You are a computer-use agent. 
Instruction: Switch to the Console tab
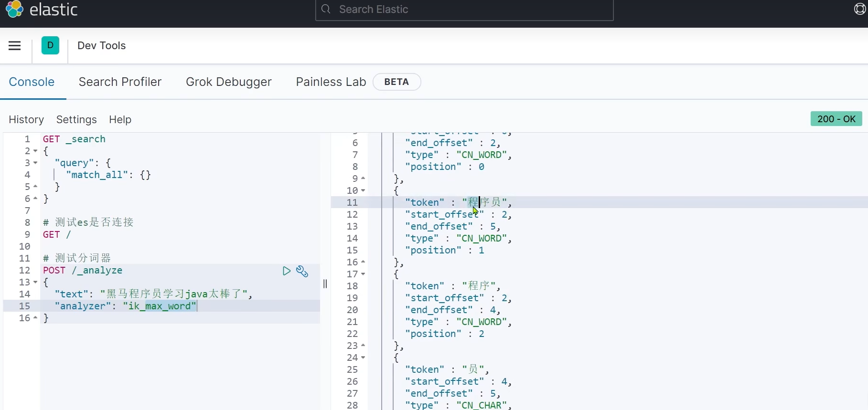point(32,82)
